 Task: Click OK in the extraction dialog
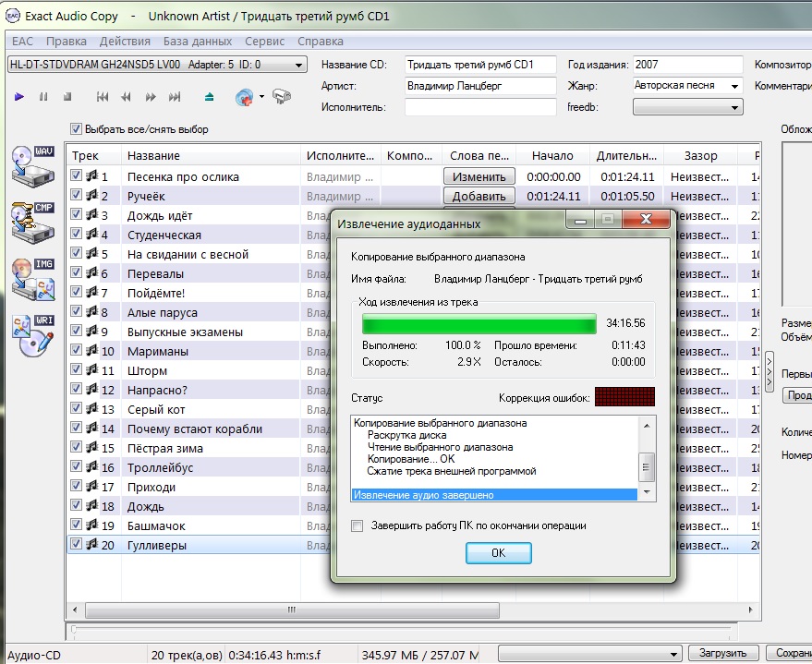pos(498,552)
